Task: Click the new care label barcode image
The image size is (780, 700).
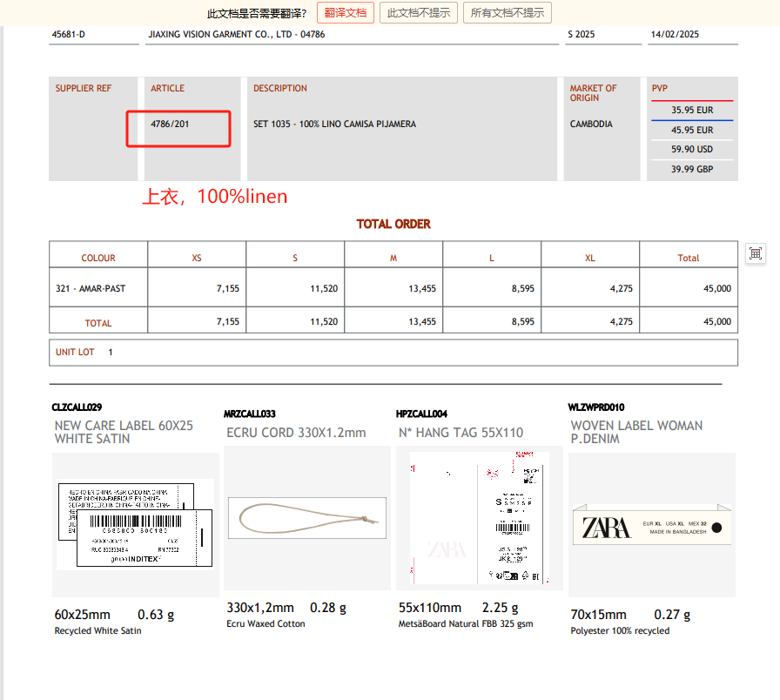Action: 135,523
